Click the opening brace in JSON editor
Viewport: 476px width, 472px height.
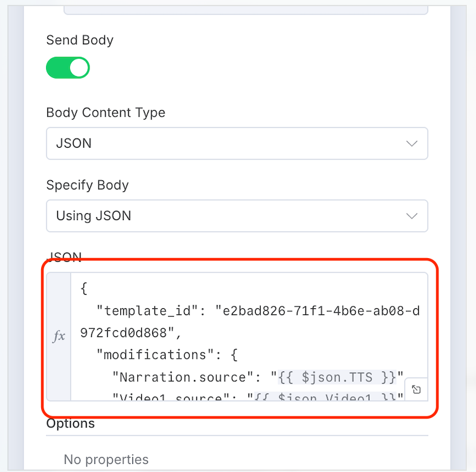click(x=84, y=288)
